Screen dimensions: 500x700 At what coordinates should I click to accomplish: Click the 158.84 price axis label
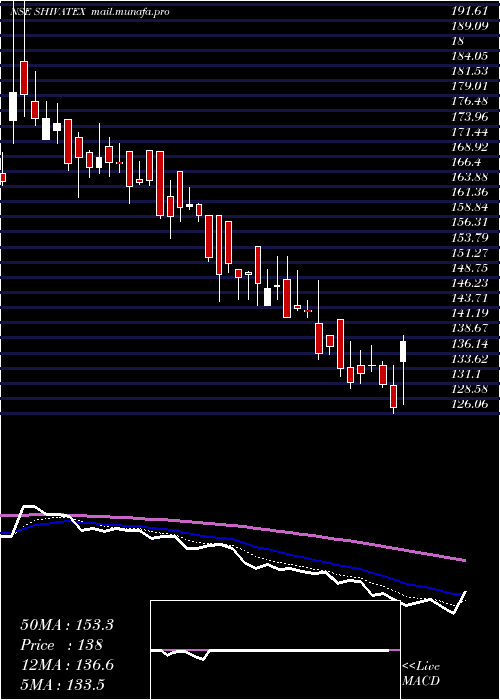469,208
